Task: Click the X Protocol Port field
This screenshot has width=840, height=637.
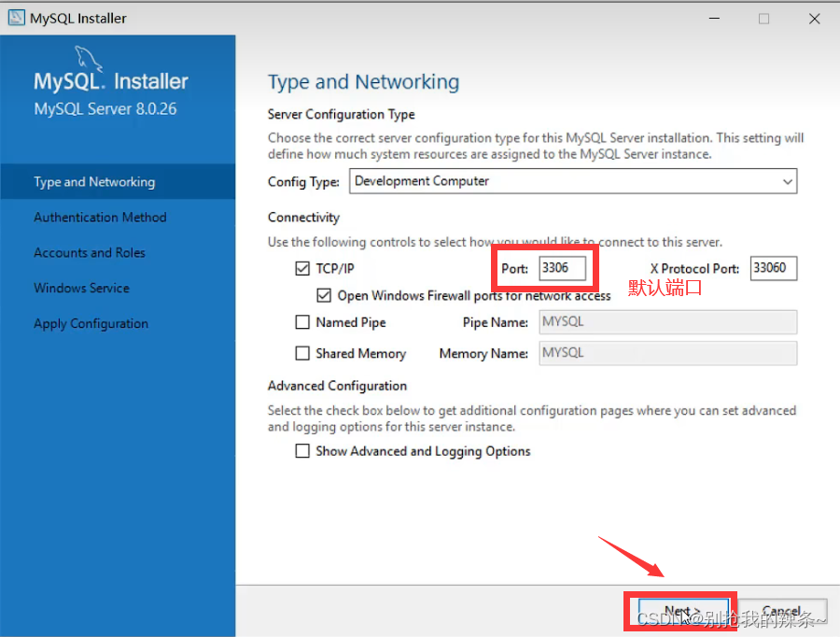Action: 773,267
